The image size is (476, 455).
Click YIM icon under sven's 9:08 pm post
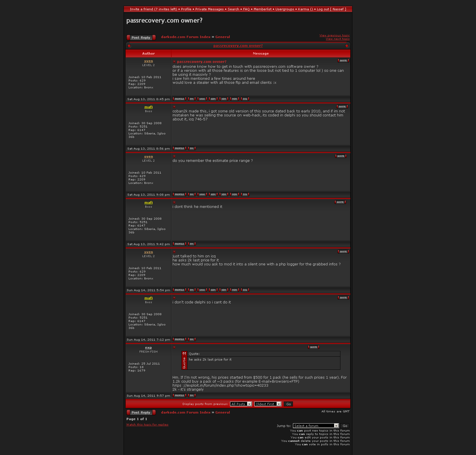[x=224, y=194]
